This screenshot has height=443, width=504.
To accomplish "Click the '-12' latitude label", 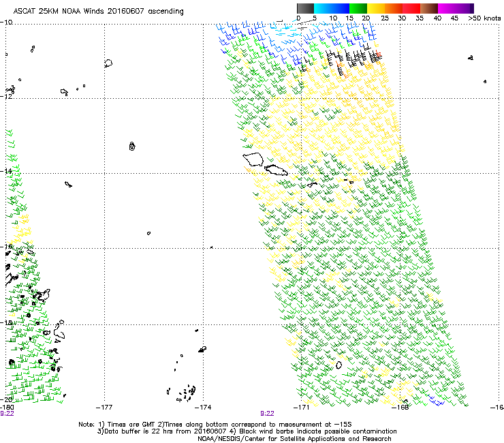I will point(6,96).
